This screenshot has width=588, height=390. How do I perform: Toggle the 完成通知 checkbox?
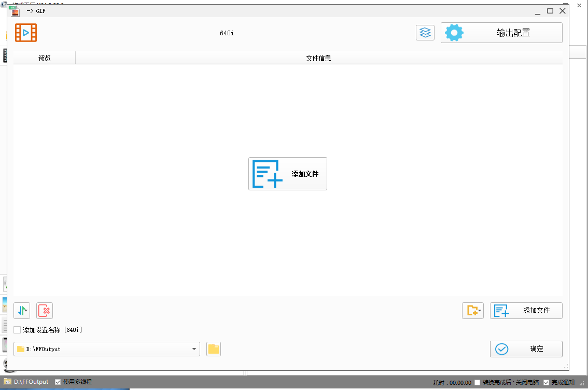[x=546, y=382]
